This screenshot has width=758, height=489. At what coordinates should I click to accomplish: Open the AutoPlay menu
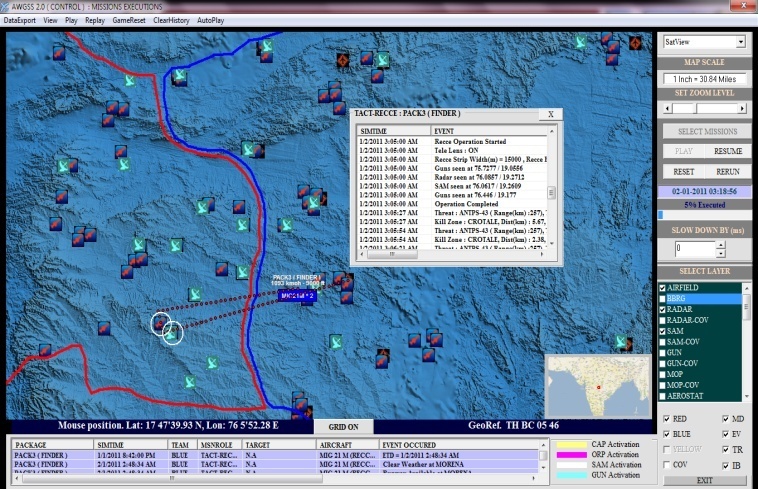210,20
